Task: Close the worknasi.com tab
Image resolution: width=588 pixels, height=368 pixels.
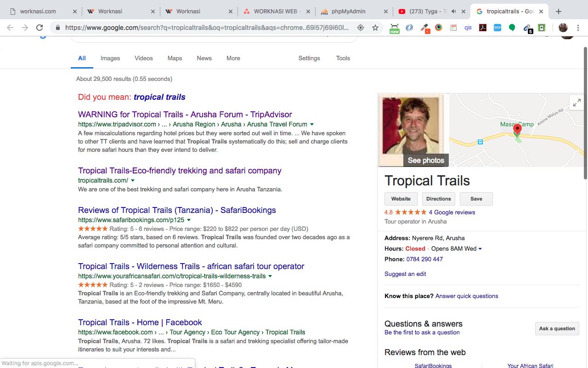Action: [75, 11]
